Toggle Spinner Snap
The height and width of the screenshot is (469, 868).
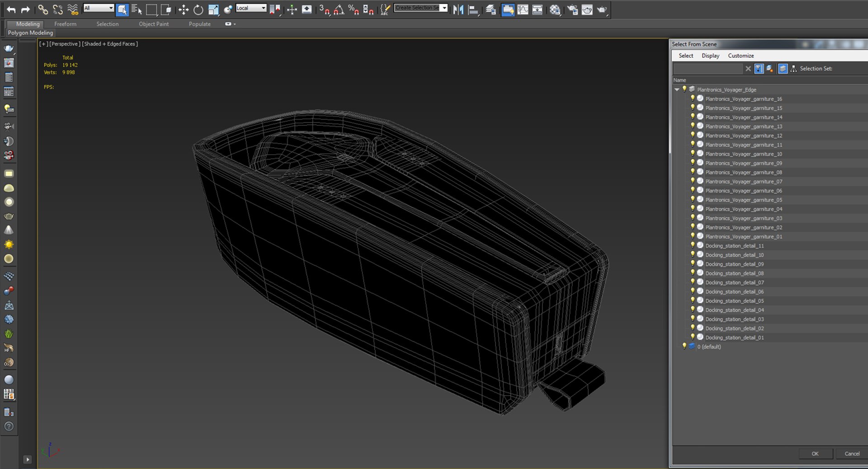368,9
